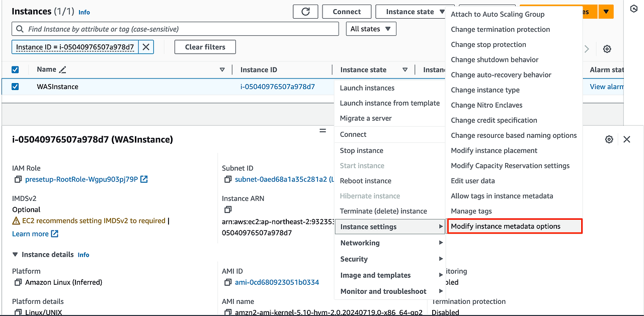644x316 pixels.
Task: Remove the Instance ID filter with X icon
Action: tap(146, 47)
